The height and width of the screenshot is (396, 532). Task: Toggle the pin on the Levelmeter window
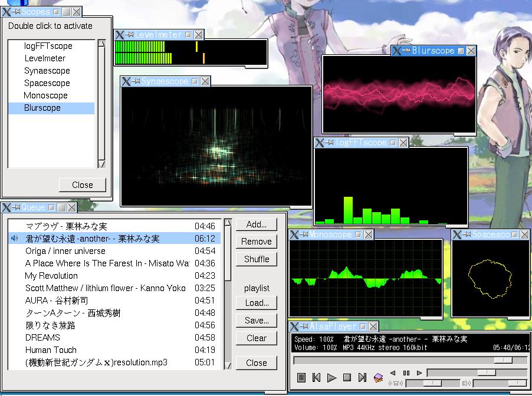click(129, 35)
